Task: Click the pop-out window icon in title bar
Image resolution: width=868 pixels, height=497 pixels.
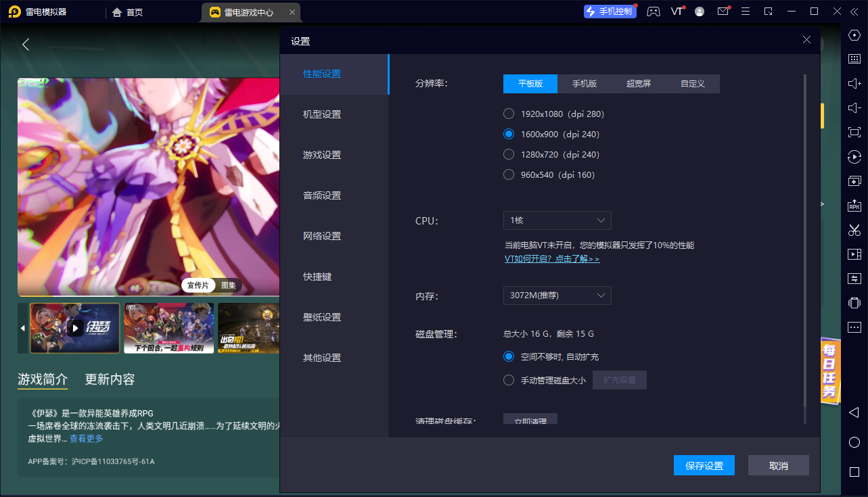Action: pyautogui.click(x=769, y=11)
